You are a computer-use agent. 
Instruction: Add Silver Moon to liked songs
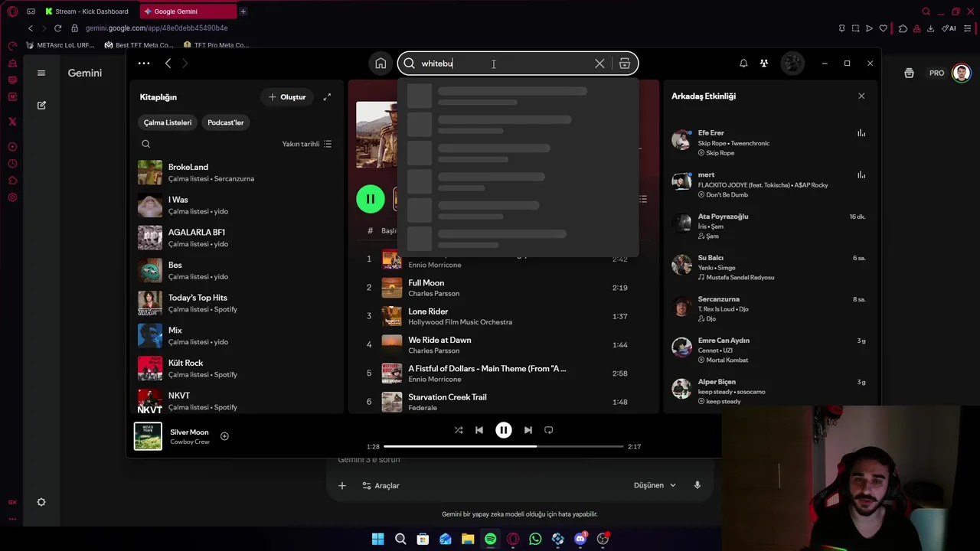coord(224,436)
